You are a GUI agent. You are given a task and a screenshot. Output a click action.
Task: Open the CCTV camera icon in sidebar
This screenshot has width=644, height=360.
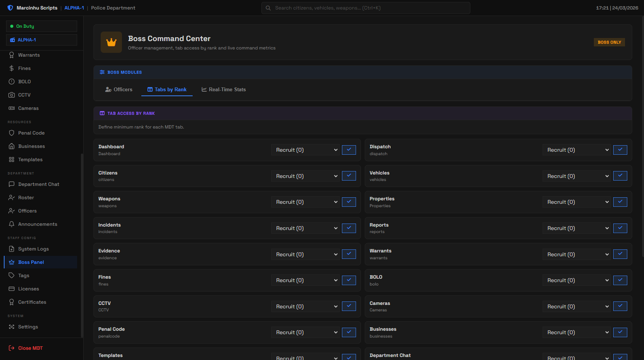12,95
